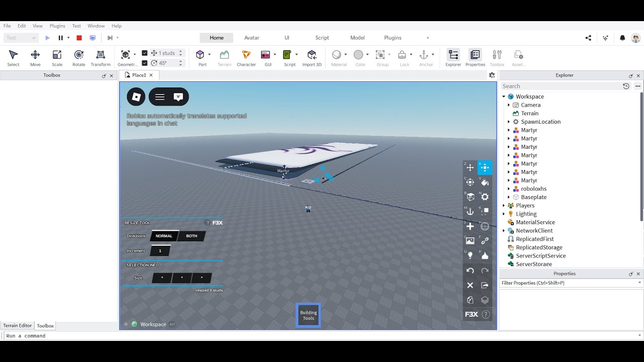
Task: Select the F3X rotate tool (C)
Action: (x=470, y=182)
